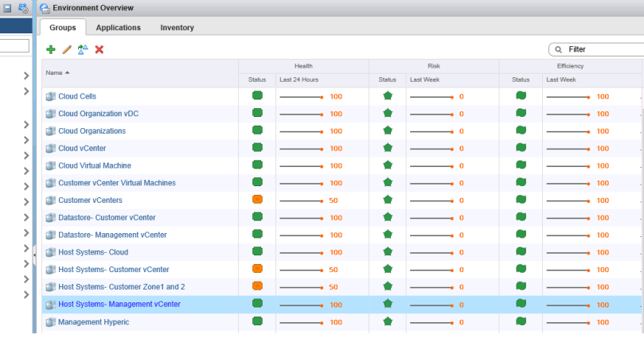The width and height of the screenshot is (644, 342).
Task: Click the efficiency status icon for Management Hyperic
Action: coord(521,322)
